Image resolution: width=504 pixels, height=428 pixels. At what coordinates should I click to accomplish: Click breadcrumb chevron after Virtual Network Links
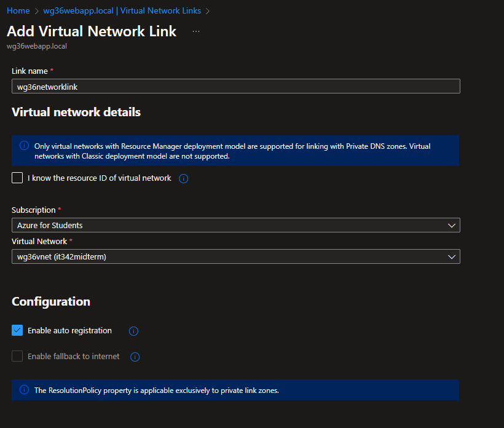point(207,11)
